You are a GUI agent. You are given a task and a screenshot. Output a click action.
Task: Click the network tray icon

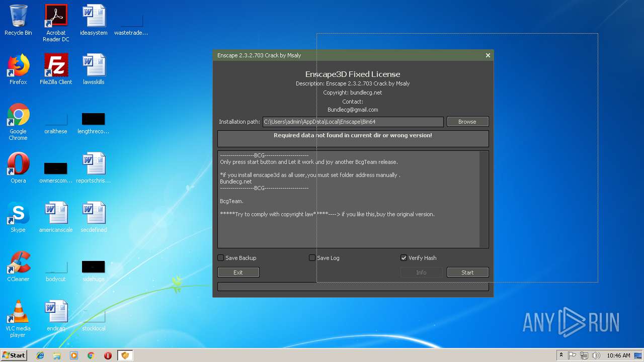(x=584, y=355)
